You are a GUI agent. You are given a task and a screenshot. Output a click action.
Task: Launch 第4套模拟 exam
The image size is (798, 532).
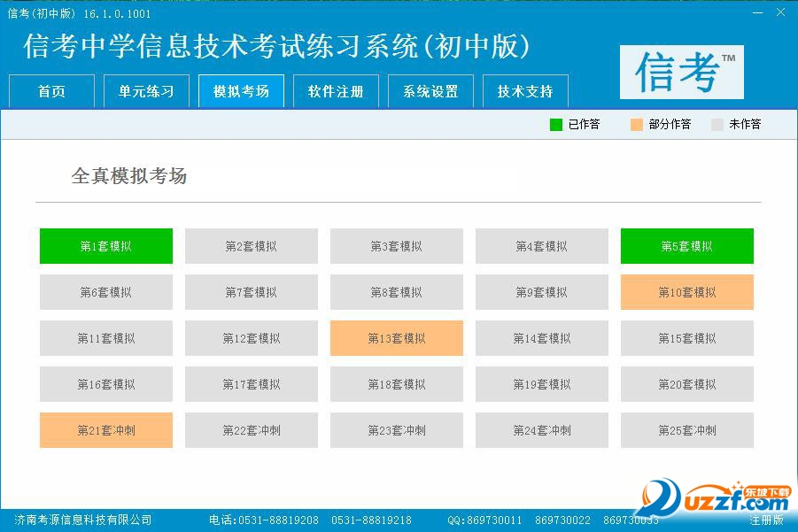coord(541,246)
